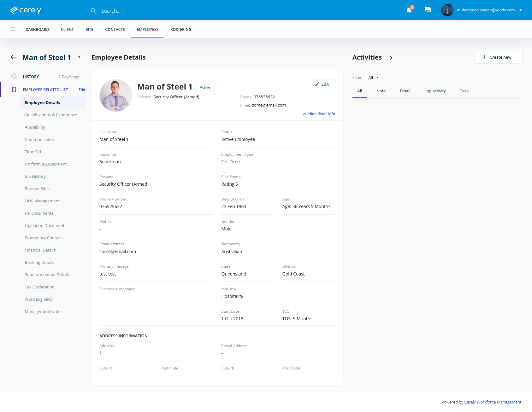Switch to the Task tab

click(x=464, y=91)
